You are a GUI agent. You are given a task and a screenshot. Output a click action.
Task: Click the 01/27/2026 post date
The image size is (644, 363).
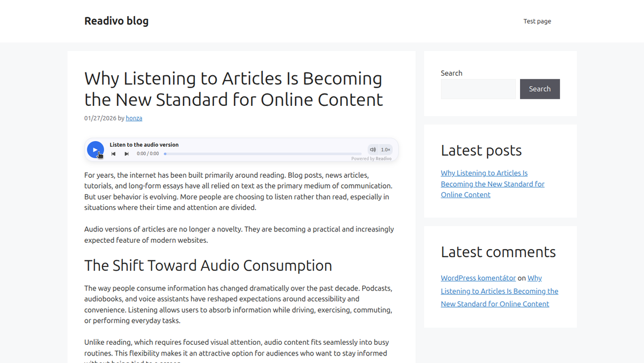[x=100, y=118]
